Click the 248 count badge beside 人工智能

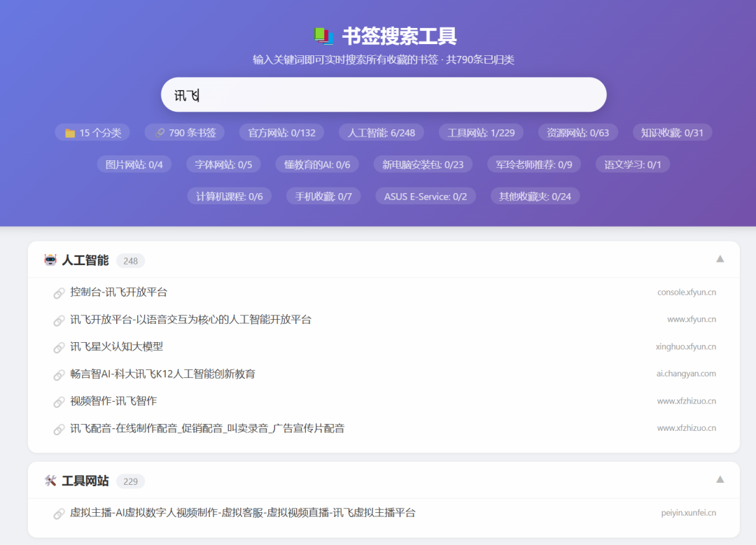click(130, 261)
